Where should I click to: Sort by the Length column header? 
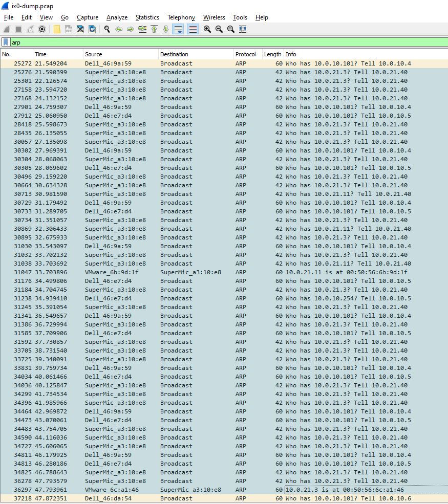click(x=273, y=54)
